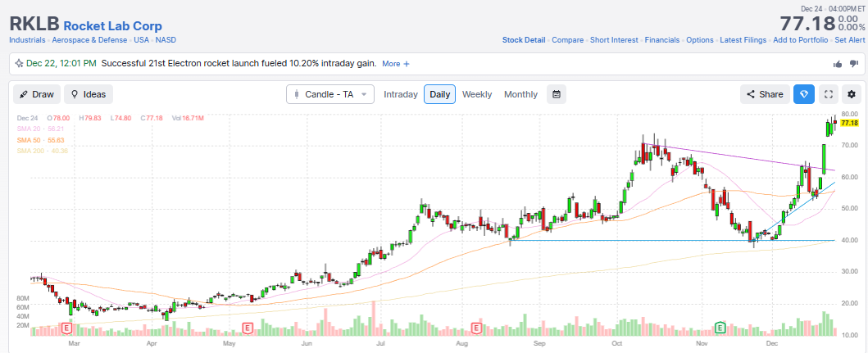Click Add to Portfolio
The image size is (868, 353).
801,40
